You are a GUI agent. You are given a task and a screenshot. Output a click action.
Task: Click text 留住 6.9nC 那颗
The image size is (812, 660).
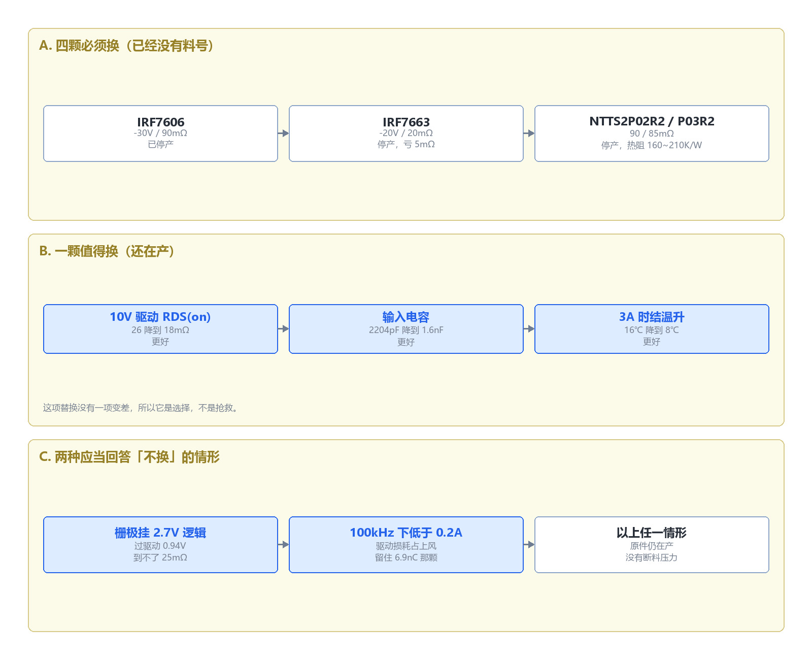point(406,557)
